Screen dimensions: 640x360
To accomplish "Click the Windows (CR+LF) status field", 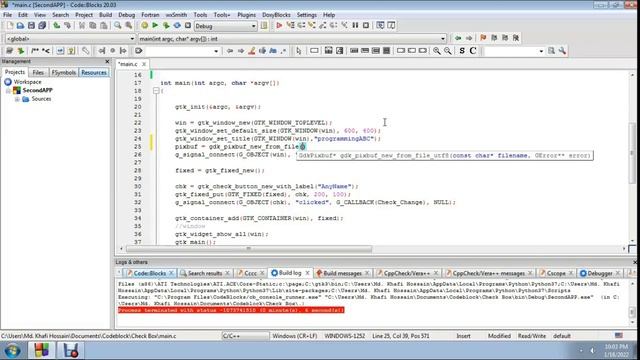I will click(295, 336).
